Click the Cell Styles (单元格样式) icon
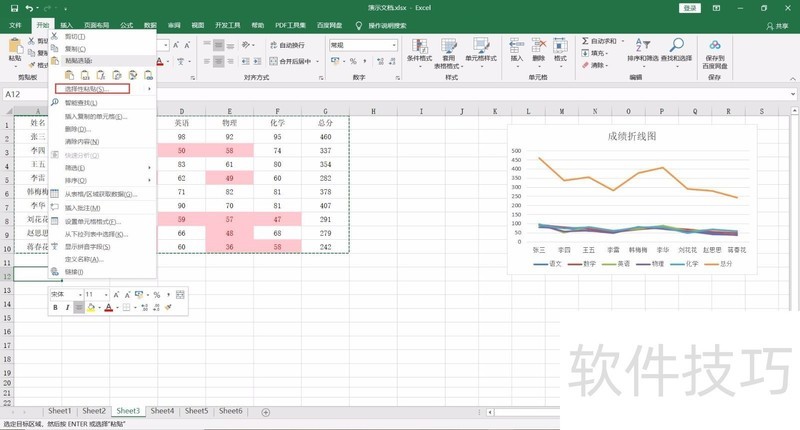Screen dimensions: 800x430 point(481,46)
